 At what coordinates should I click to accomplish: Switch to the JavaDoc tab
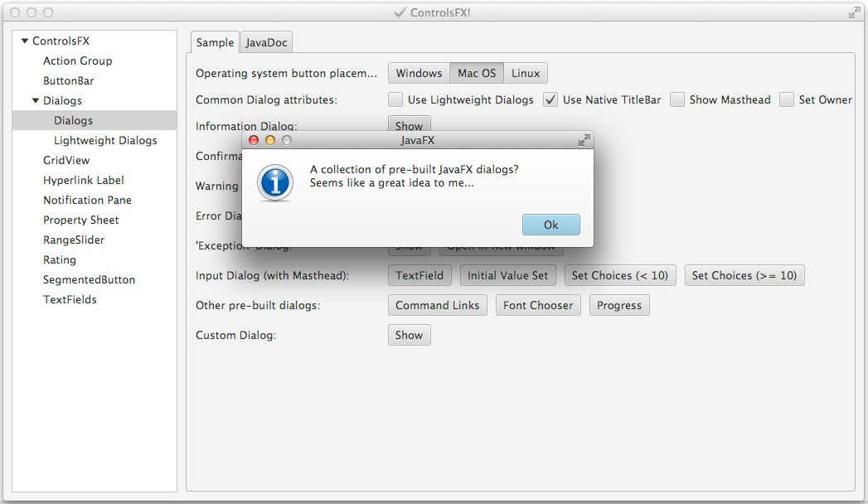point(266,42)
